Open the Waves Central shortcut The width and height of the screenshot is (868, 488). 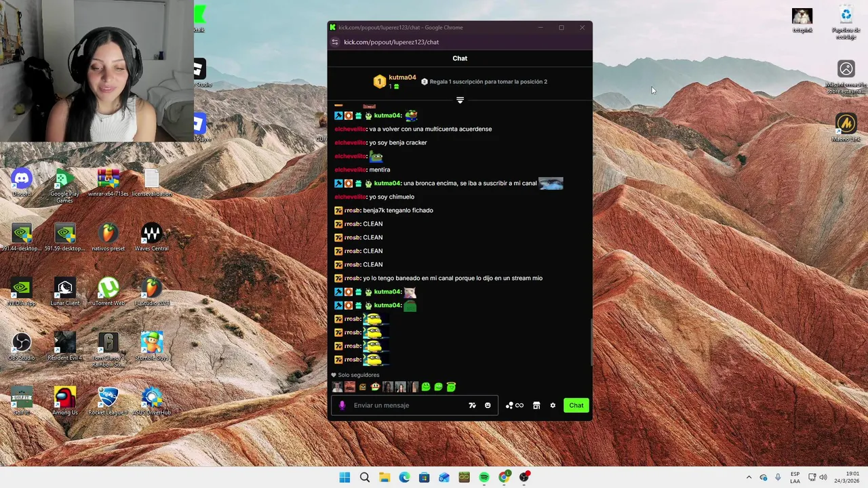pos(151,237)
